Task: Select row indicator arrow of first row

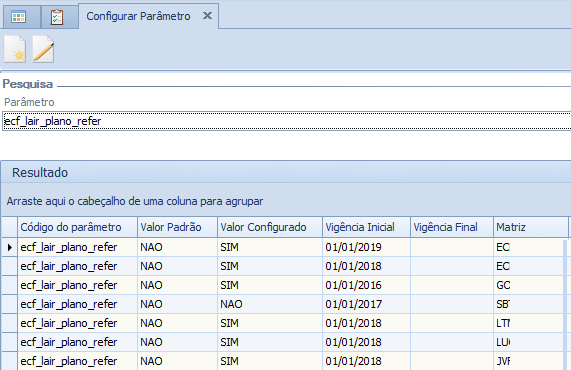Action: click(x=10, y=247)
